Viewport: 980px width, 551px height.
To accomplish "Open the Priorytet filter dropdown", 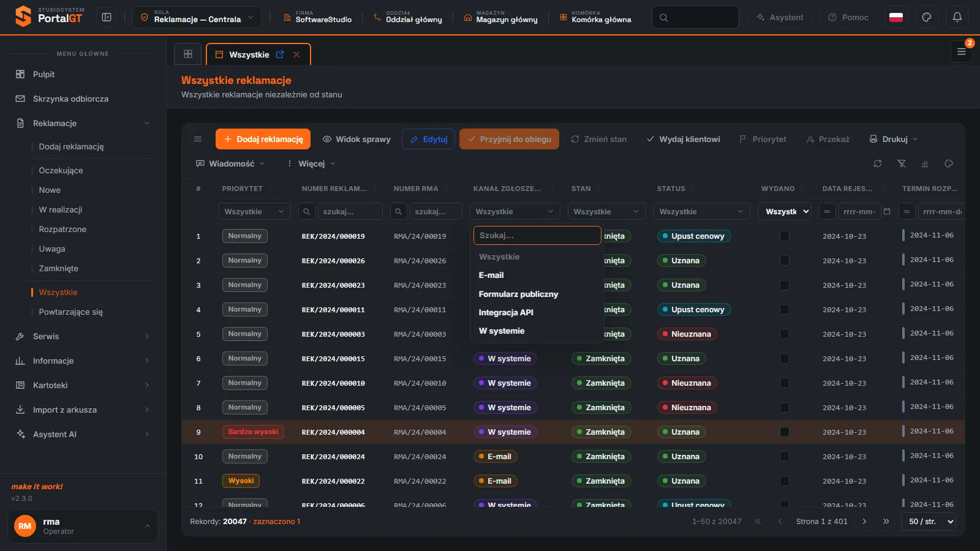I will [254, 211].
